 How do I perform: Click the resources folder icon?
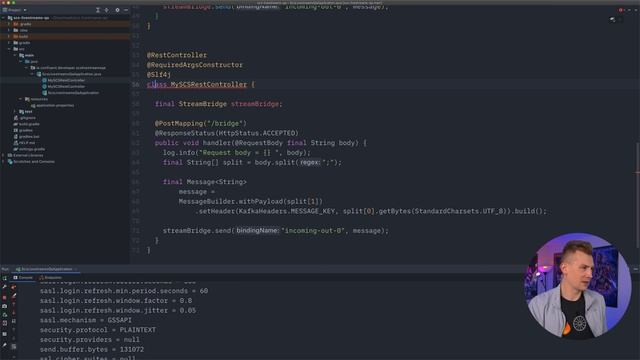27,99
